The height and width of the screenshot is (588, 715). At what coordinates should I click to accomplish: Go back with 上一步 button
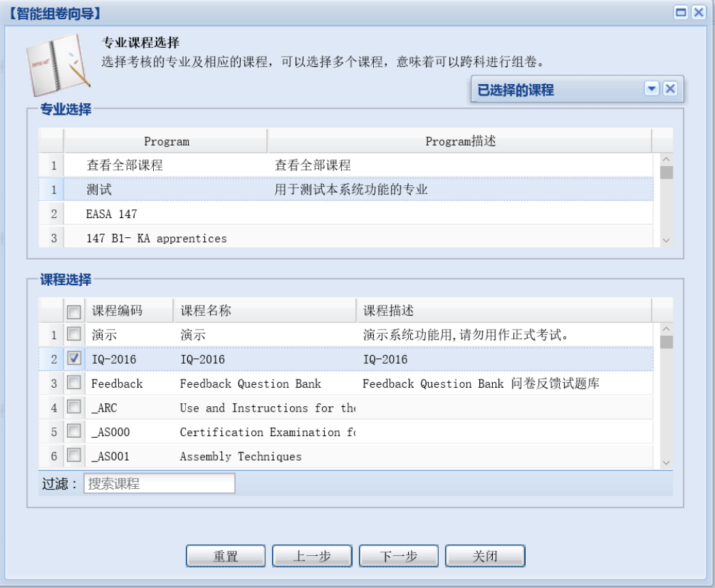click(x=312, y=556)
